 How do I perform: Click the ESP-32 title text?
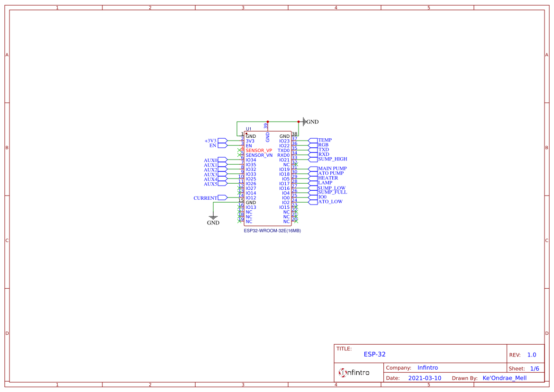click(x=374, y=354)
